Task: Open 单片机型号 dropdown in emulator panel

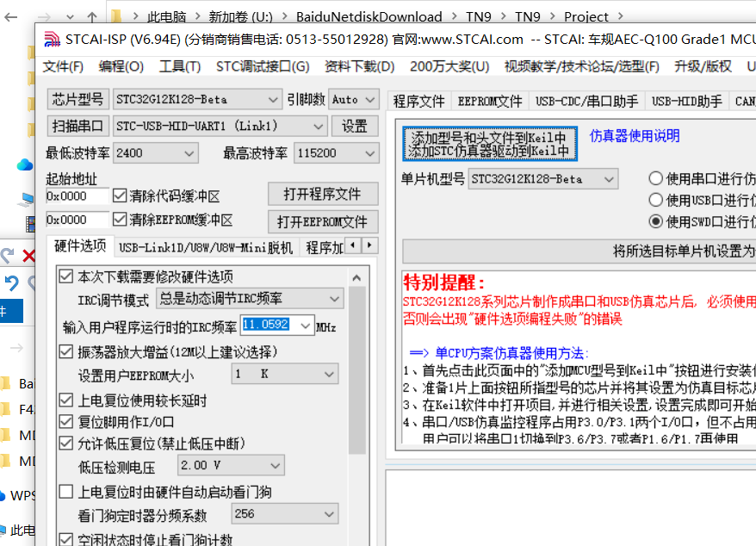Action: click(x=543, y=179)
